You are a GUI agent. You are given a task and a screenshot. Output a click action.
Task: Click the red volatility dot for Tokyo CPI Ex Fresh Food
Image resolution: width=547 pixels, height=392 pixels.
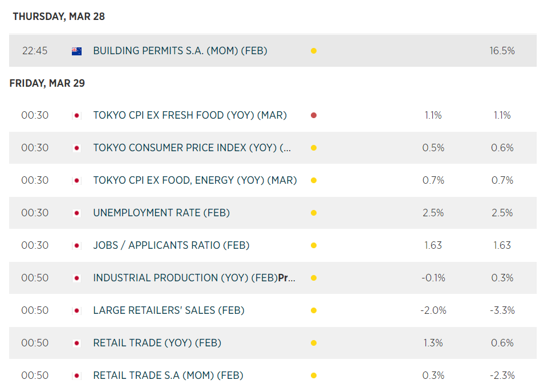314,115
